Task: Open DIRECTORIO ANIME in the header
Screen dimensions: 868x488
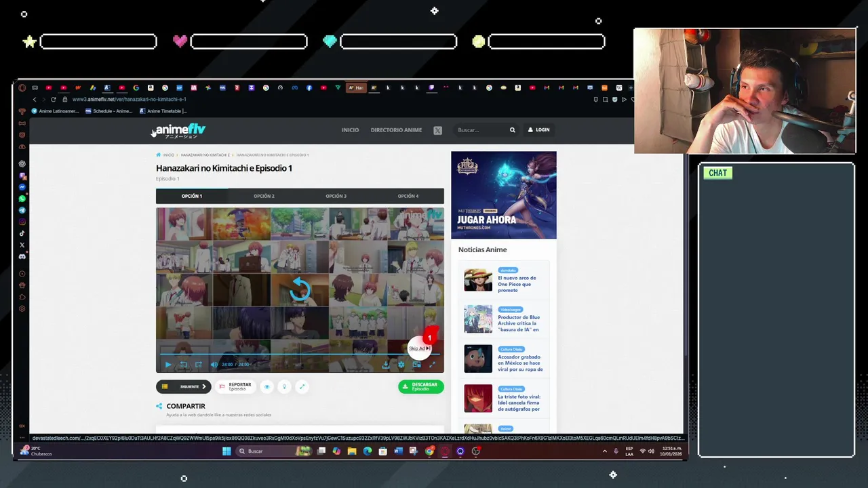Action: coord(396,130)
